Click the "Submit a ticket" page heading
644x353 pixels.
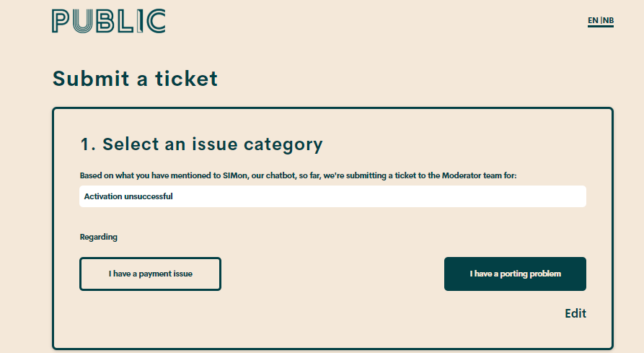(135, 78)
